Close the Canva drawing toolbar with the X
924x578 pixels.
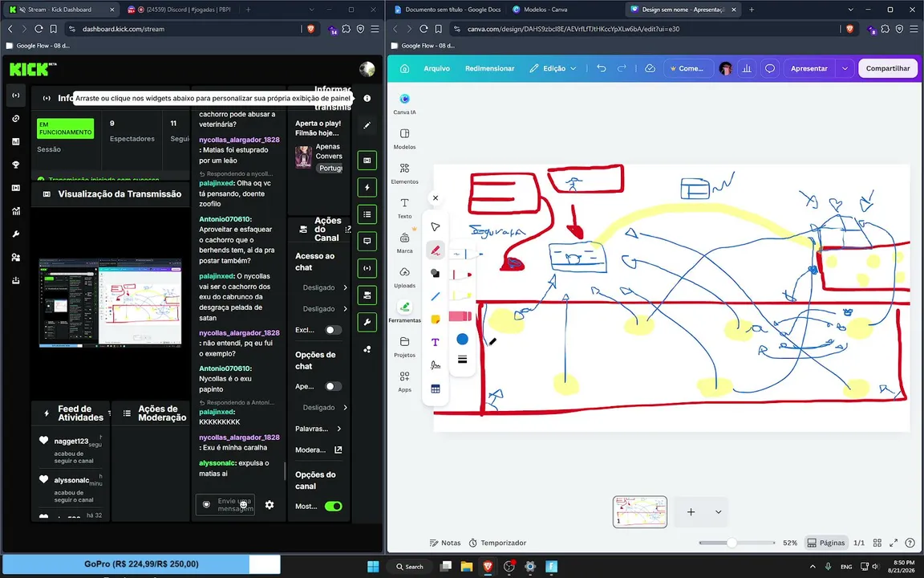[436, 198]
